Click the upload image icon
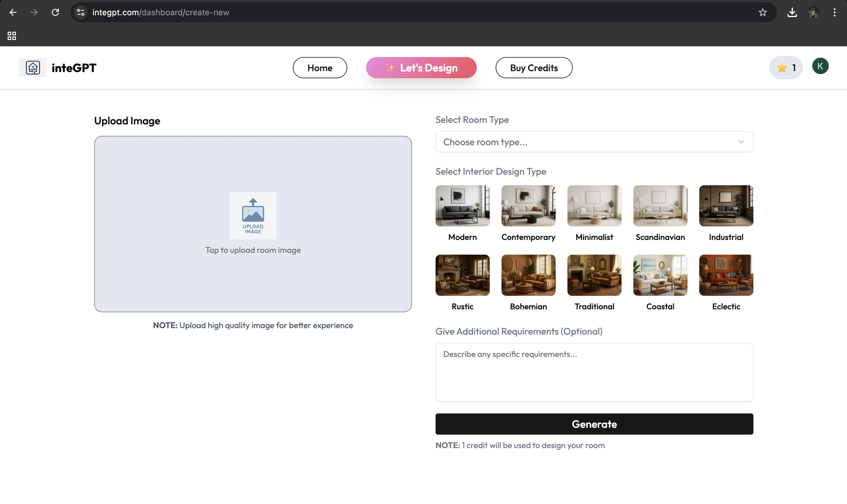This screenshot has width=847, height=504. pos(253,215)
